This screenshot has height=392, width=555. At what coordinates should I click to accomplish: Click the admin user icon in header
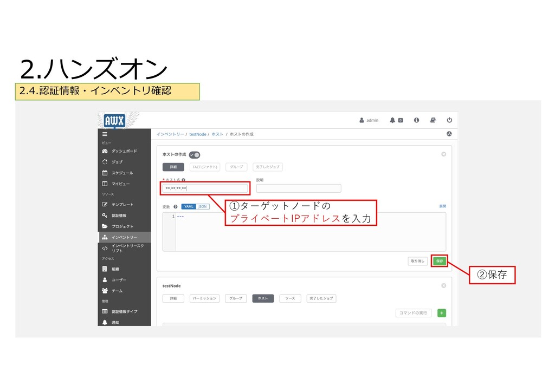(362, 120)
